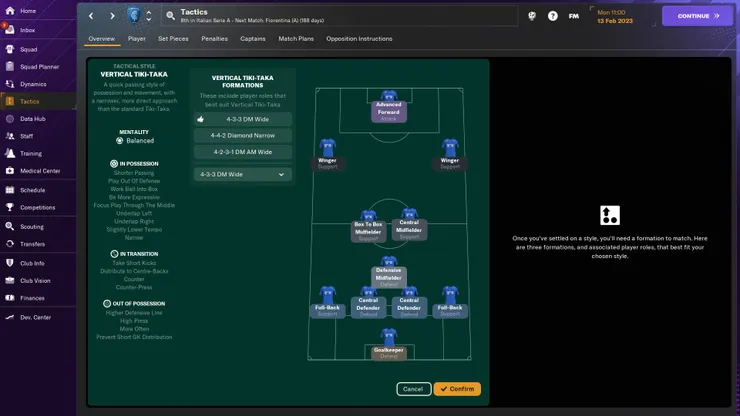This screenshot has height=416, width=740.
Task: Select the Goalkeeper position
Action: tap(388, 345)
